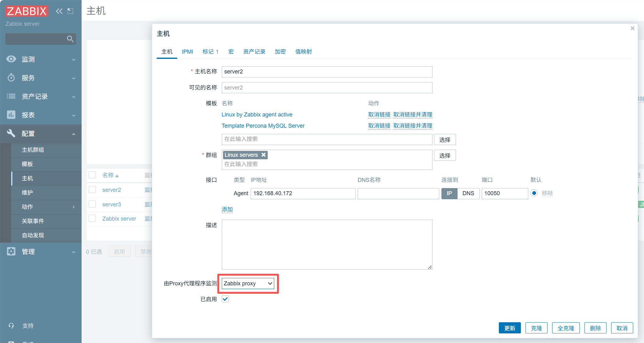
Task: Select the default interface radio button
Action: coord(534,193)
